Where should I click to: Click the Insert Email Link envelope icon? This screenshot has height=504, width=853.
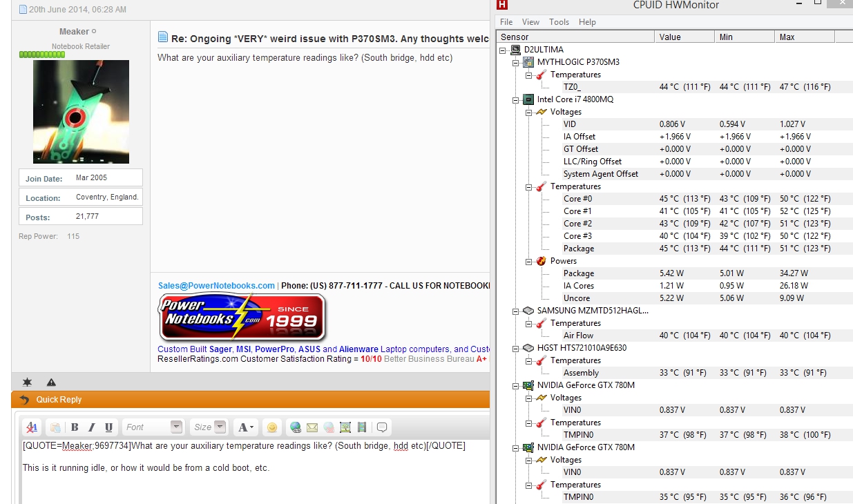pyautogui.click(x=312, y=427)
